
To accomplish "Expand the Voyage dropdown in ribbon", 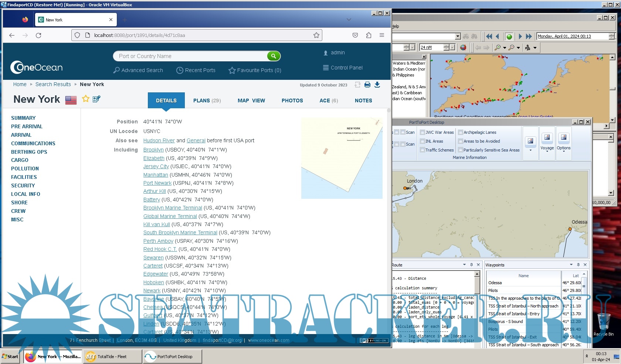I will pyautogui.click(x=547, y=151).
